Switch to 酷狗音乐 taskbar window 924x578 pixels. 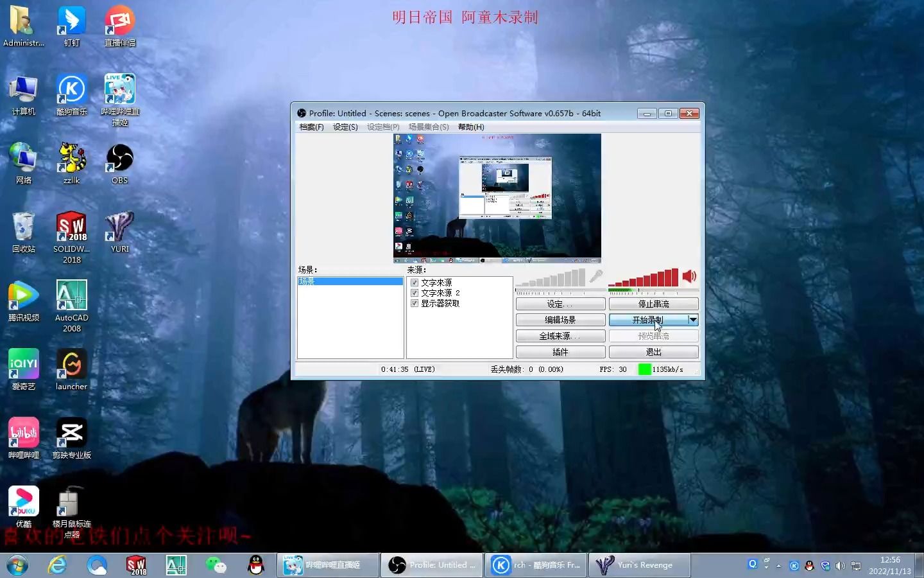pos(536,565)
